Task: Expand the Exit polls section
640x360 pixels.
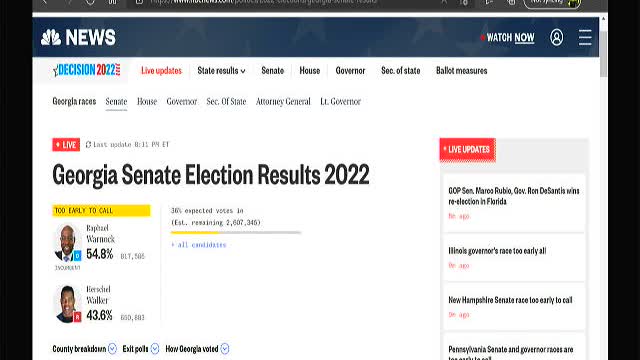Action: tap(141, 349)
